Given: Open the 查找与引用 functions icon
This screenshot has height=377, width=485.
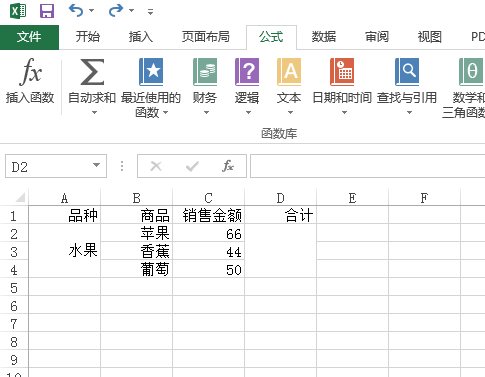Looking at the screenshot, I should coord(407,72).
